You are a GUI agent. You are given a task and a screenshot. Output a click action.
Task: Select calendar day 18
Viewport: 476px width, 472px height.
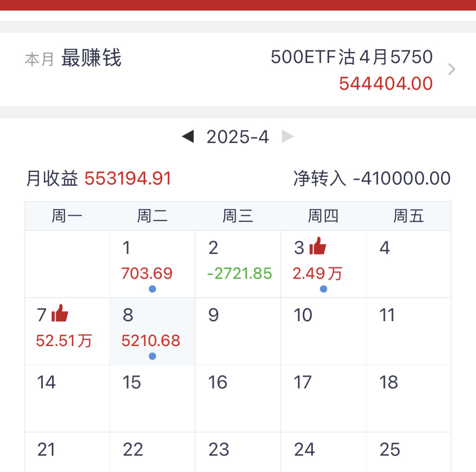click(x=409, y=398)
